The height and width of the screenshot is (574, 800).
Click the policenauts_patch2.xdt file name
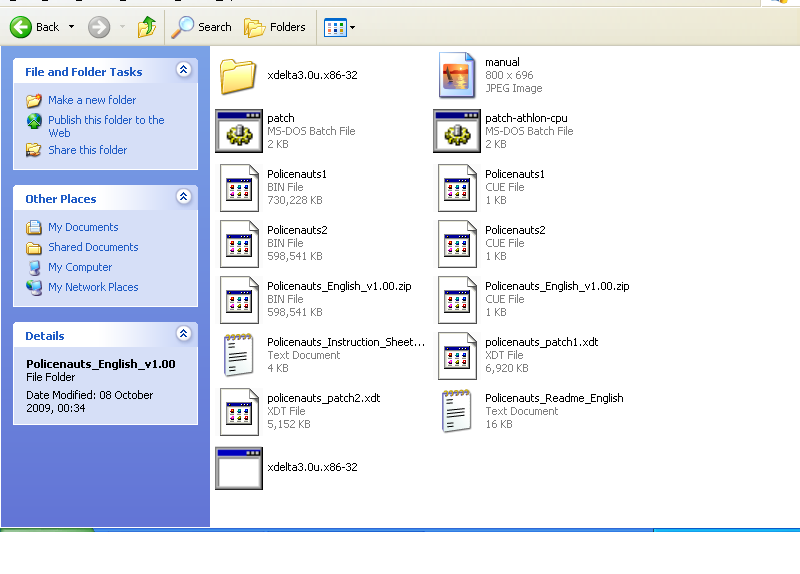[x=323, y=398]
